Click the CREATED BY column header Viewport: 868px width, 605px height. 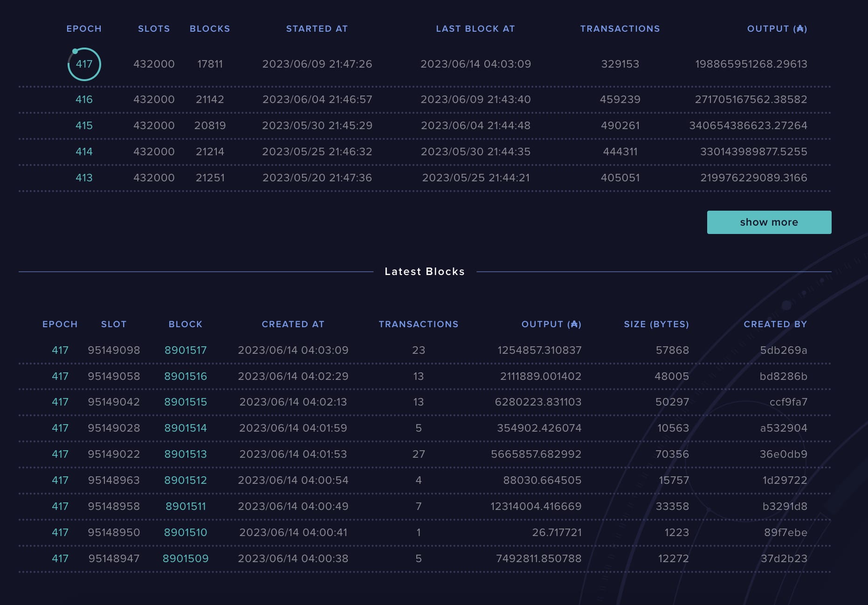click(x=775, y=324)
